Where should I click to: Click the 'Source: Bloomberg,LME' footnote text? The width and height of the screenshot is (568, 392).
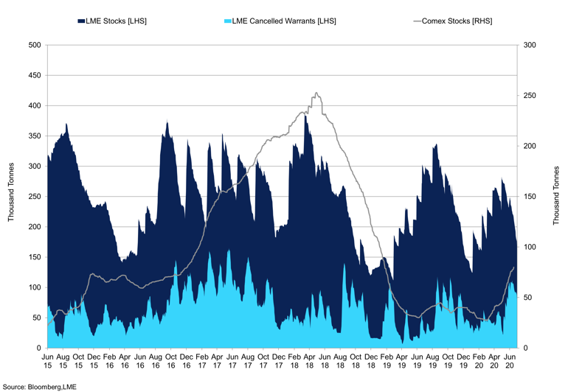(x=40, y=386)
